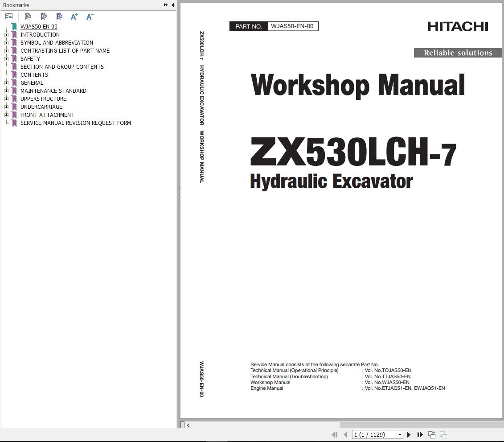Click 'Engine Manual' line text
This screenshot has width=504, height=442.
[267, 388]
